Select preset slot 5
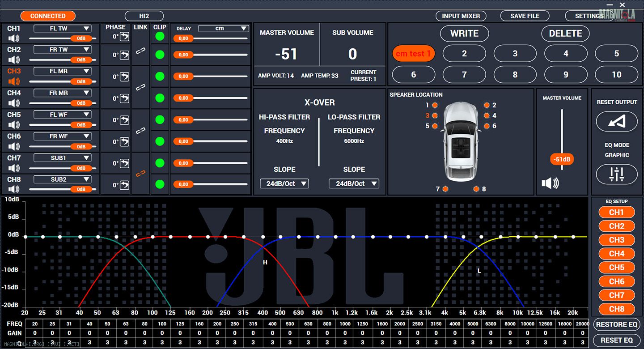Screen dimensions: 644x349 click(617, 54)
